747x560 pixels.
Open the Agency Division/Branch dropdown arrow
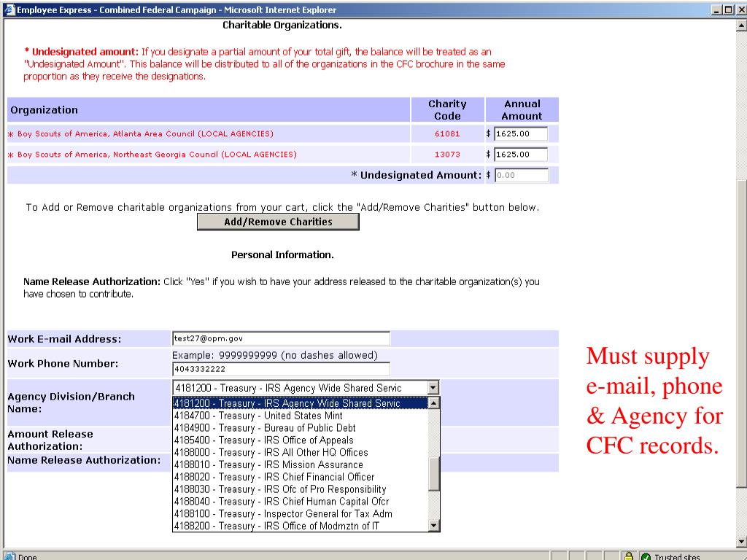pos(433,388)
